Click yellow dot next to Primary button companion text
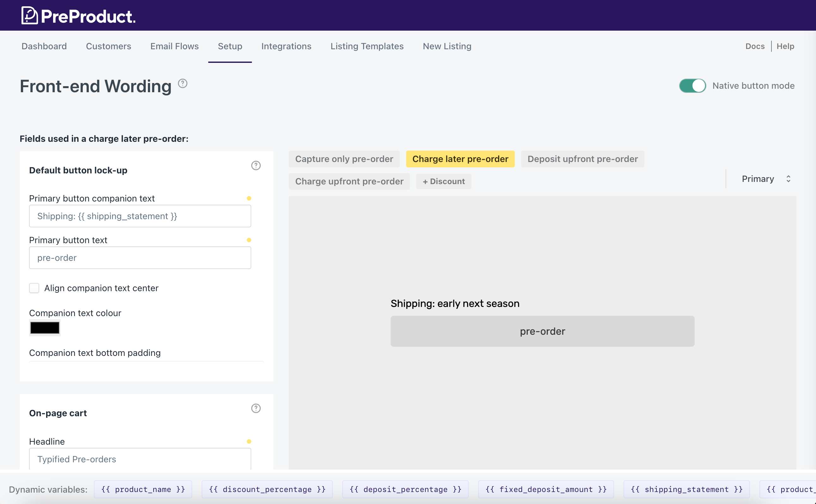 [249, 198]
